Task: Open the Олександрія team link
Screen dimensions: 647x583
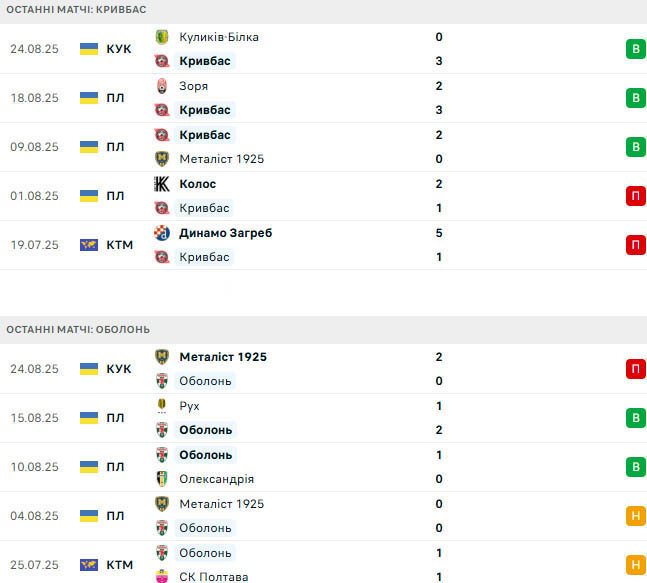Action: click(217, 479)
